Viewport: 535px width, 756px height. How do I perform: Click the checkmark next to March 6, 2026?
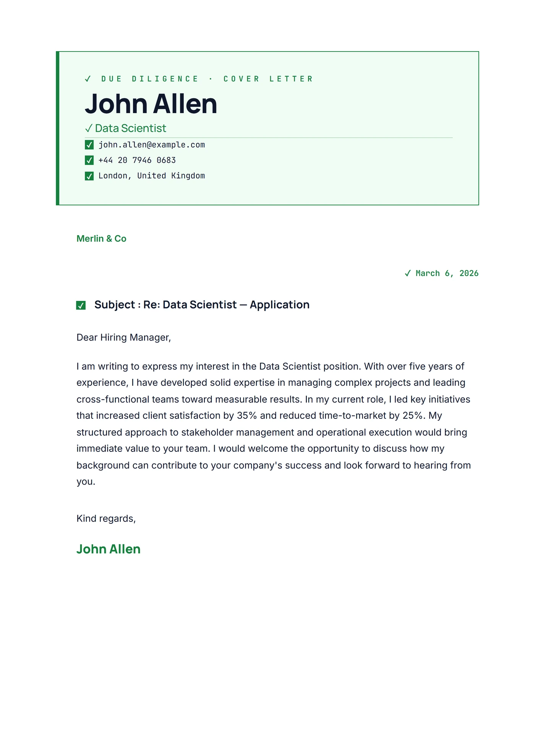(x=408, y=273)
